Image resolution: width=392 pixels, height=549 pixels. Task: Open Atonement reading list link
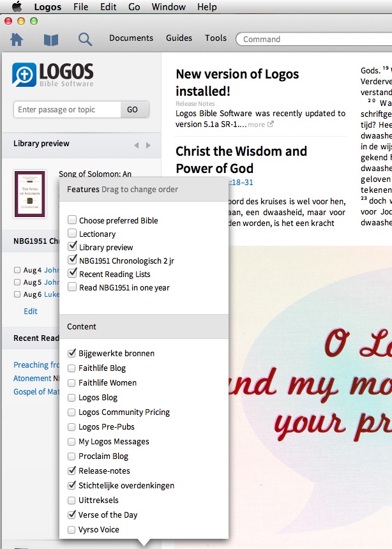[32, 378]
